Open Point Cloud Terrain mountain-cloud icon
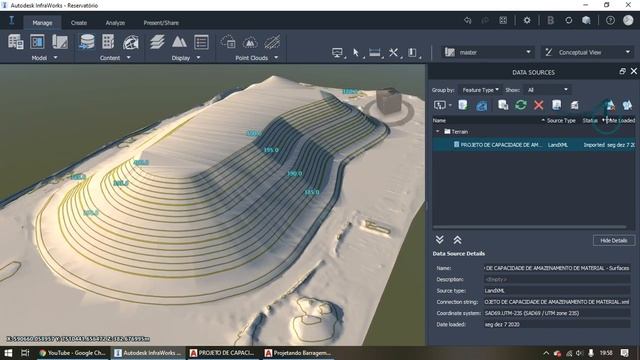The image size is (640, 360). pyautogui.click(x=250, y=42)
